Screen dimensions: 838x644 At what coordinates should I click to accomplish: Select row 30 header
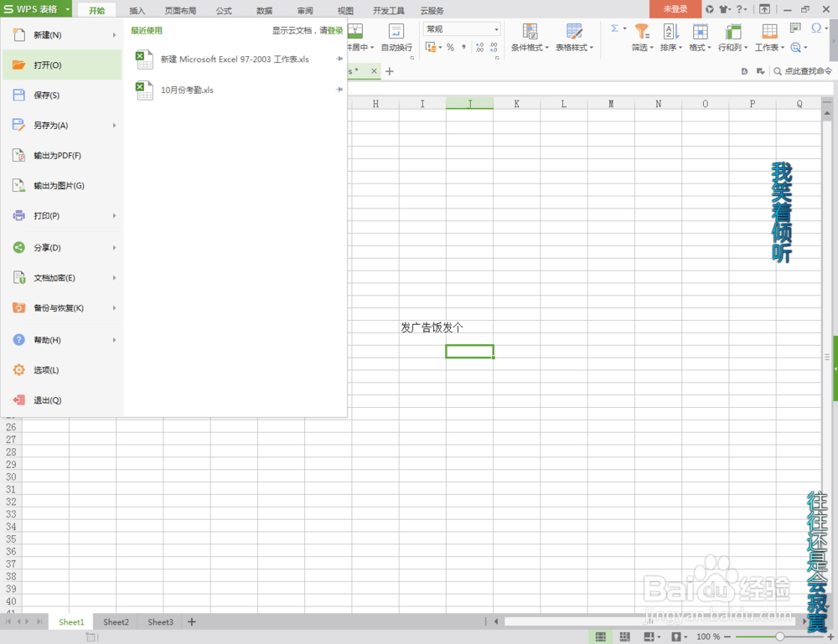[11, 477]
